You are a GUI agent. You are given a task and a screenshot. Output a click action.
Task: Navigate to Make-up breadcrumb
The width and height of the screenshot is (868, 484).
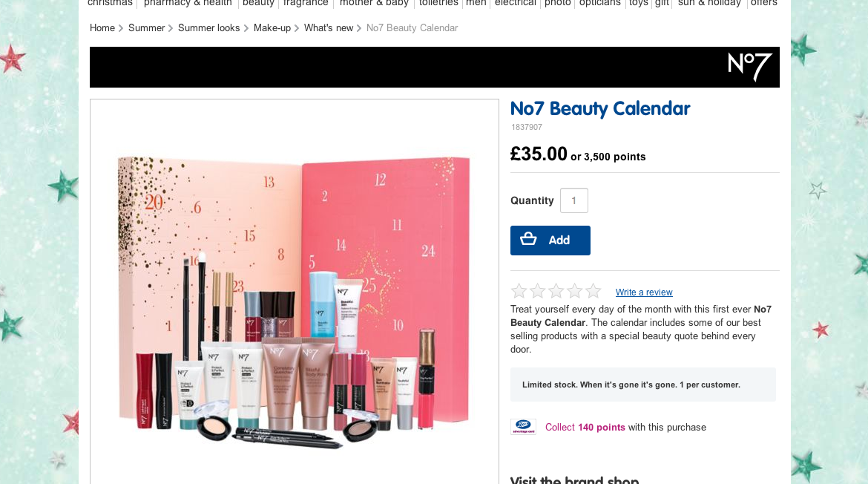(272, 27)
